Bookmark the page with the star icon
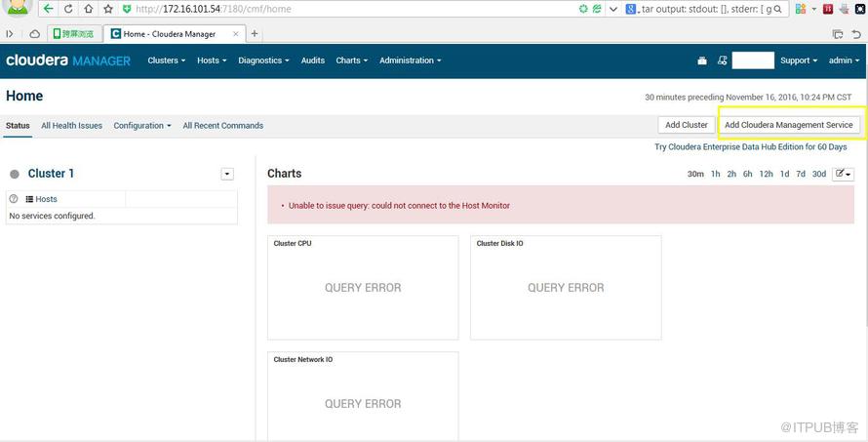This screenshot has height=442, width=868. 108,9
